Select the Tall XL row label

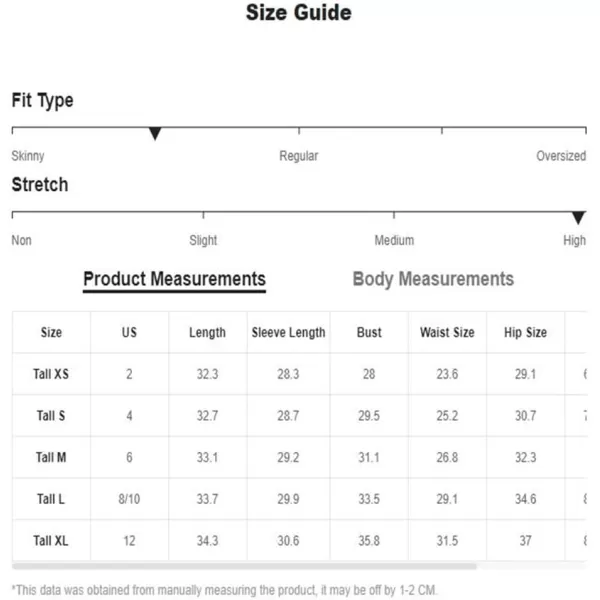[x=51, y=541]
